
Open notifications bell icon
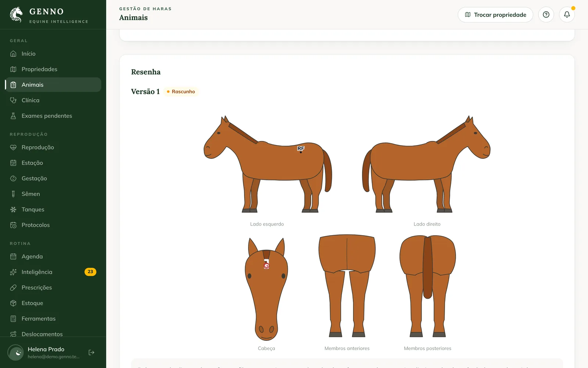[567, 15]
